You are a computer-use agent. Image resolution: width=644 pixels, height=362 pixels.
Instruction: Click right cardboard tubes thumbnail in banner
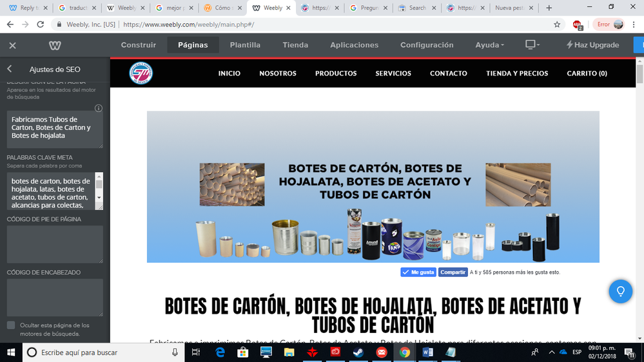tap(518, 184)
